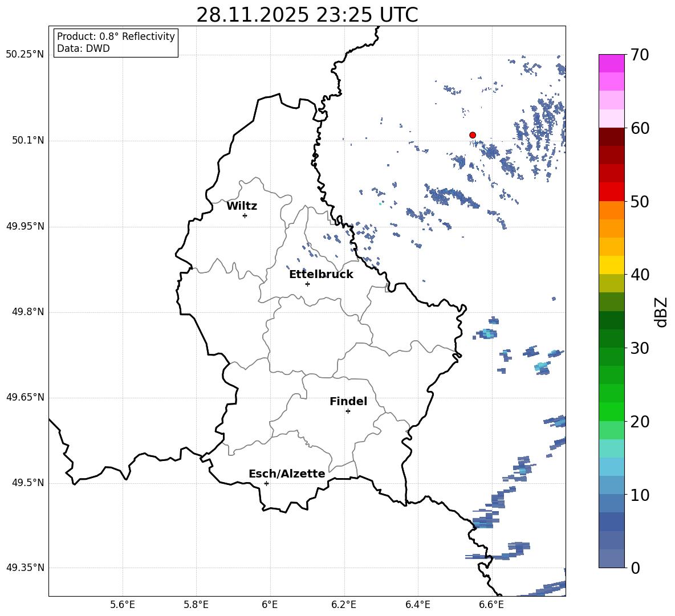This screenshot has height=616, width=675.
Task: Click the 6.6°E longitude label
Action: click(x=491, y=605)
